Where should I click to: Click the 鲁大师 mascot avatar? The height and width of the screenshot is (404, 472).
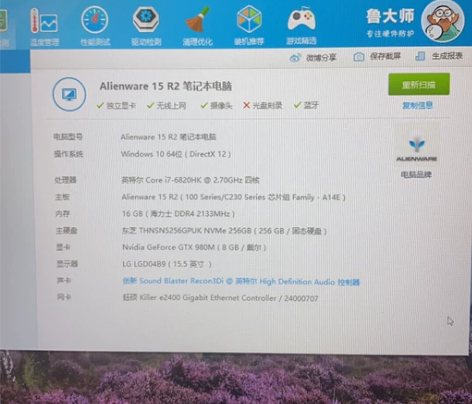(x=443, y=21)
